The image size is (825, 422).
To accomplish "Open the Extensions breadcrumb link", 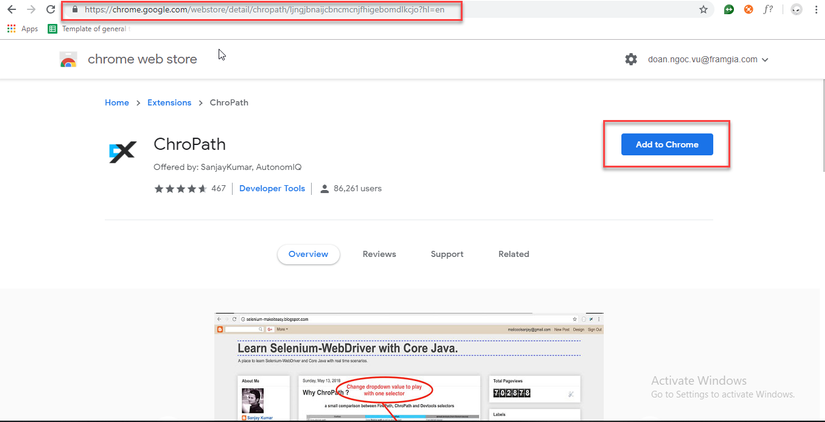I will [169, 103].
